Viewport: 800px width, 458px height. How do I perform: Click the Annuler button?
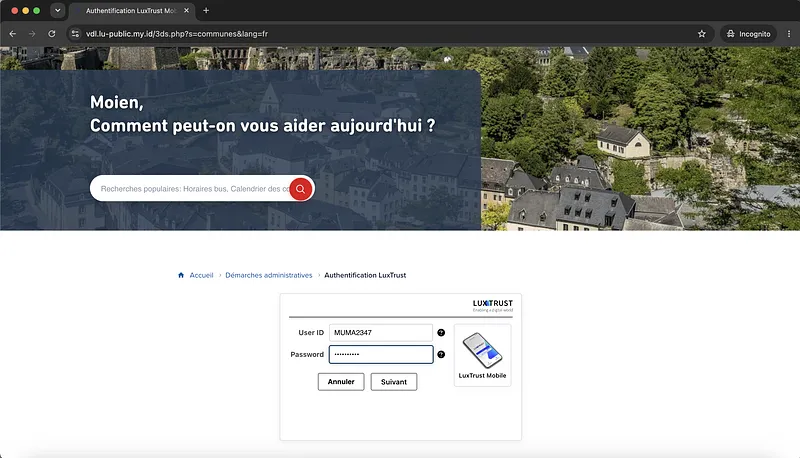341,381
